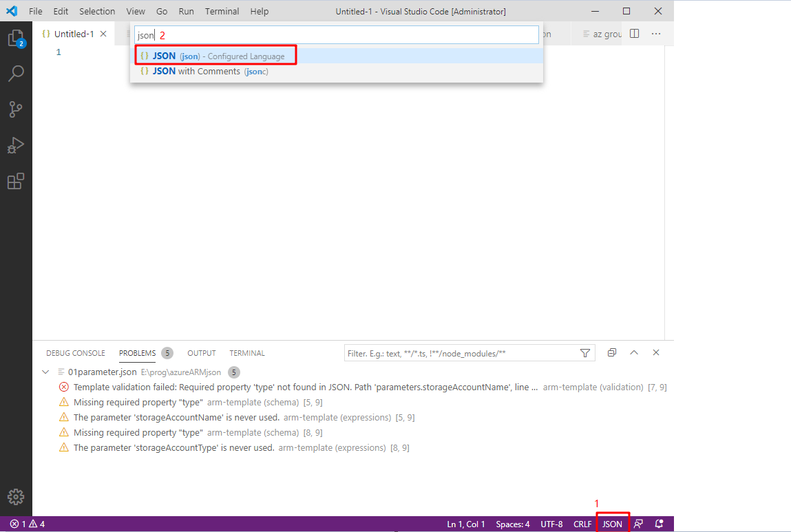Click CRLF end of line selector
Screen dimensions: 791x532
pyautogui.click(x=582, y=524)
